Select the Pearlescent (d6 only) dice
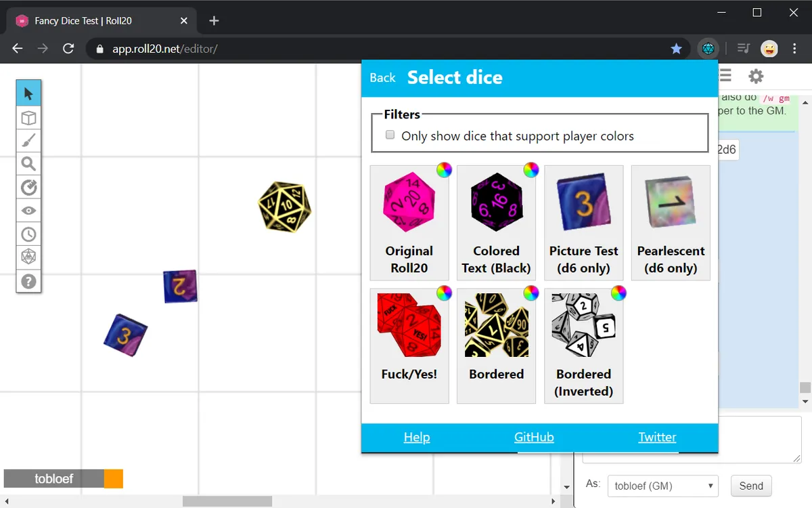This screenshot has width=812, height=508. pyautogui.click(x=671, y=223)
